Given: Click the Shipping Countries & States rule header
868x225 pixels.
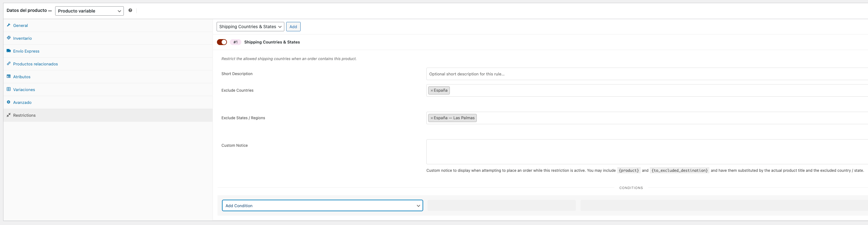Looking at the screenshot, I should [272, 42].
